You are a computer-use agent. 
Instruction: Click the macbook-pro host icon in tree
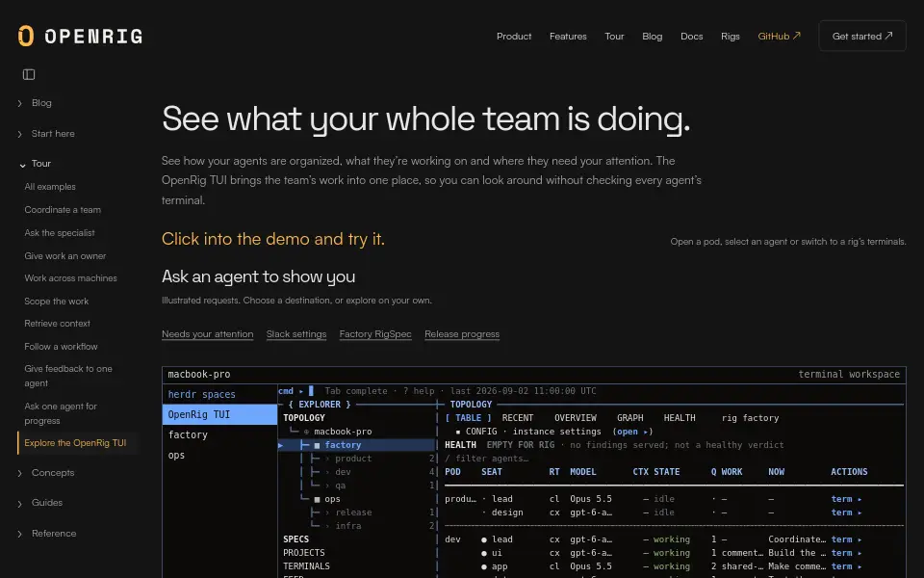[x=306, y=432]
